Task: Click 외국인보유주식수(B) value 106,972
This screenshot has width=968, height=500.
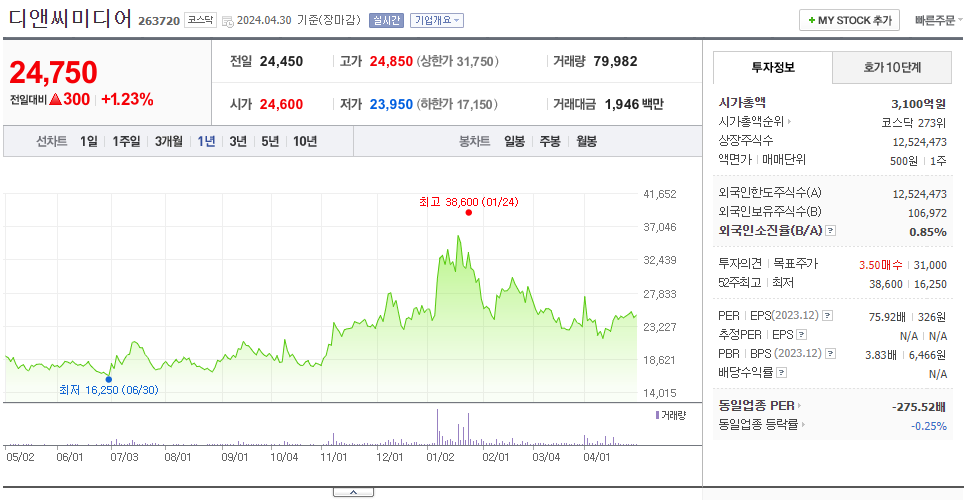Action: click(927, 212)
